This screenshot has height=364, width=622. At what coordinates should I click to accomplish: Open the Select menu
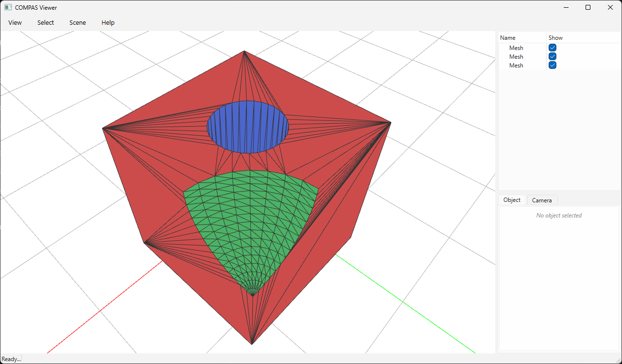click(46, 23)
